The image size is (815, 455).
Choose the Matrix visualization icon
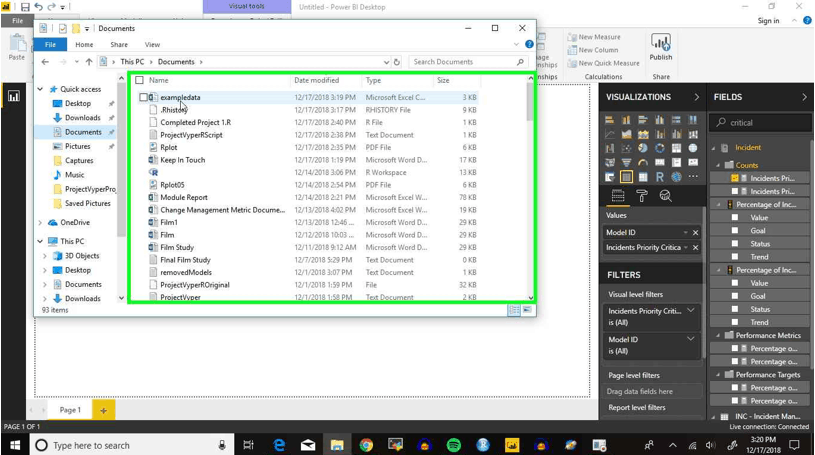tap(643, 177)
